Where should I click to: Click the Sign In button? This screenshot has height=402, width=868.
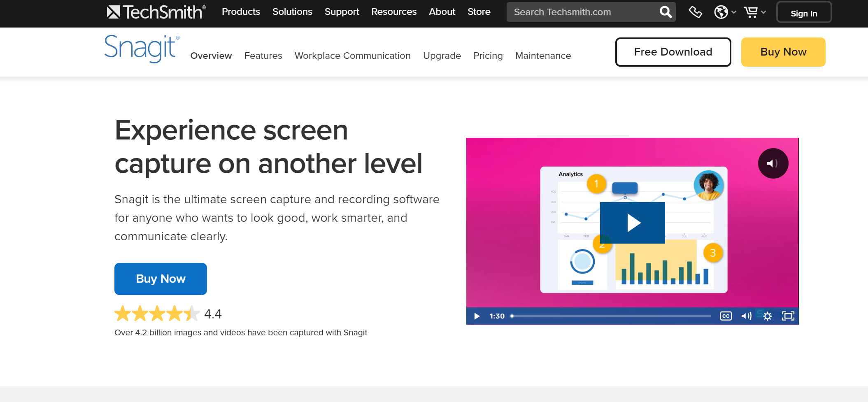click(804, 12)
